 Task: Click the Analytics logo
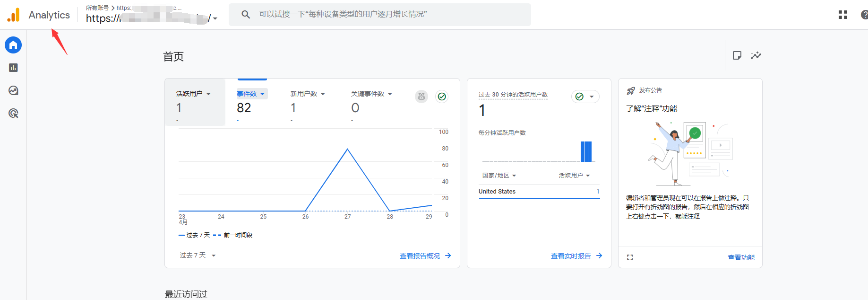(14, 15)
